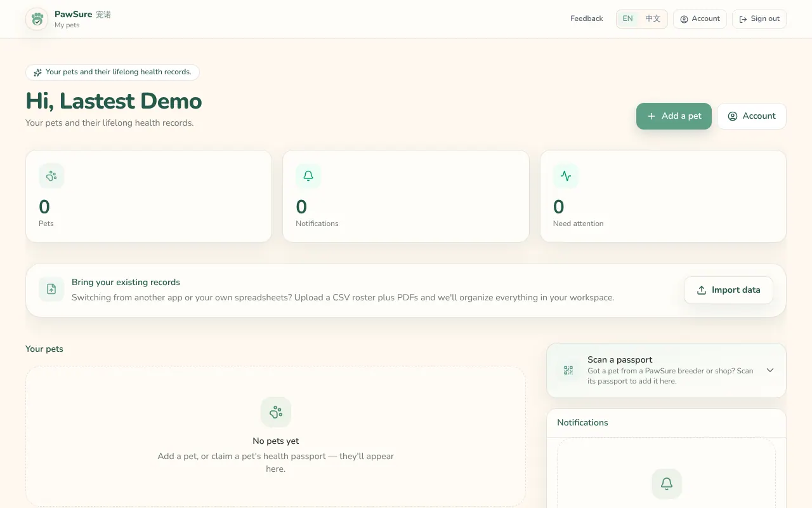This screenshot has height=508, width=812.
Task: Click the 'Bring your existing records' title
Action: tap(126, 283)
